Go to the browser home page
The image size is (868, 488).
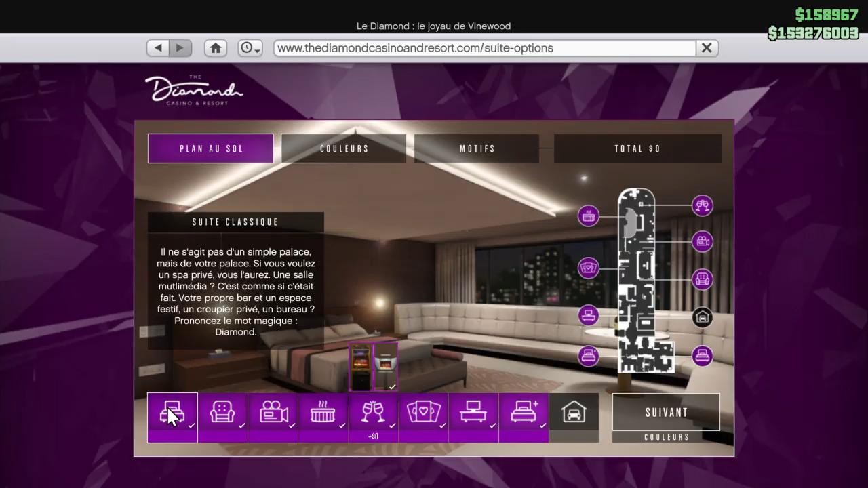[216, 48]
